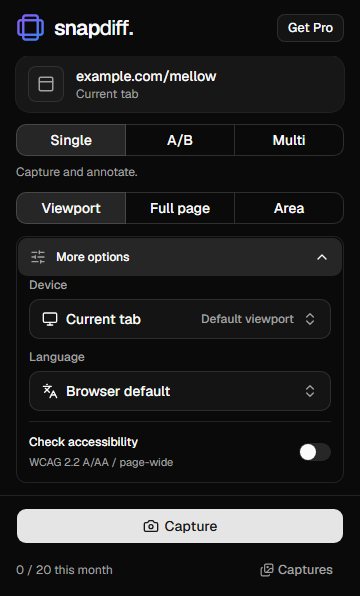Click the snapdiff logo icon
The height and width of the screenshot is (596, 360).
[x=30, y=27]
